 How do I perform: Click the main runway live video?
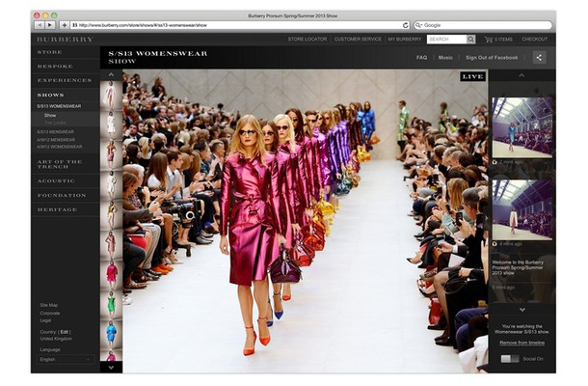305,221
